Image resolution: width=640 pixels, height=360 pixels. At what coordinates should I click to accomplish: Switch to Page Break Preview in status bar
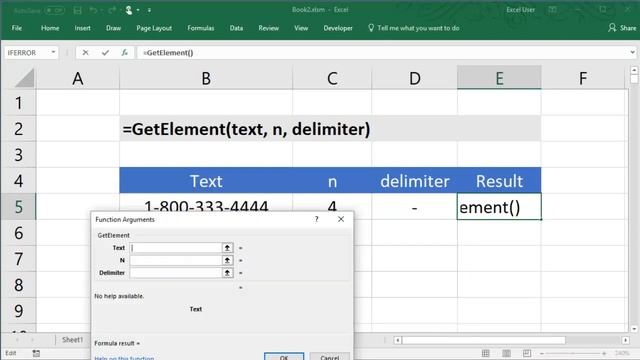click(527, 353)
